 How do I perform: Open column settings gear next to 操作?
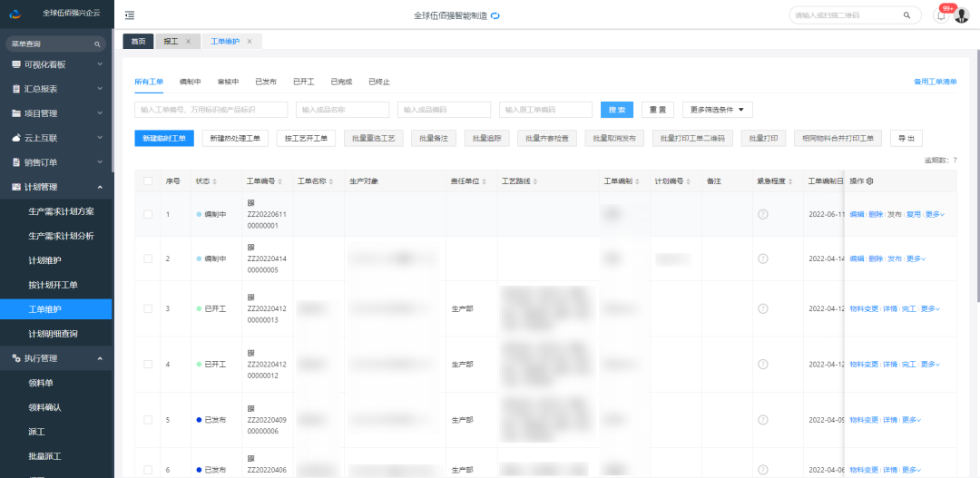(870, 181)
